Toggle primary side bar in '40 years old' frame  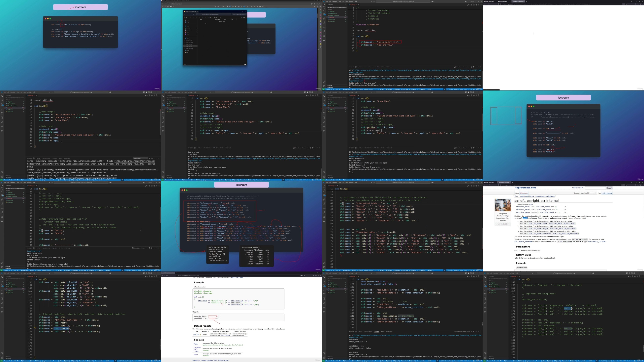305,92
